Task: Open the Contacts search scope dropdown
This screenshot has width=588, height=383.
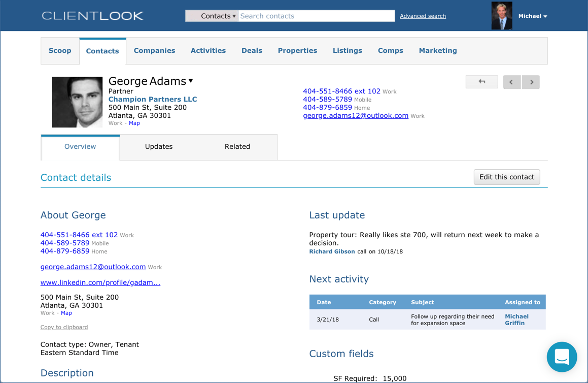Action: pos(212,16)
